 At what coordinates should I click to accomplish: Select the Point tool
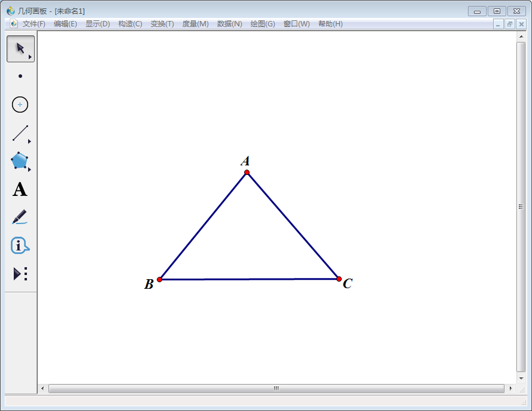pos(20,76)
